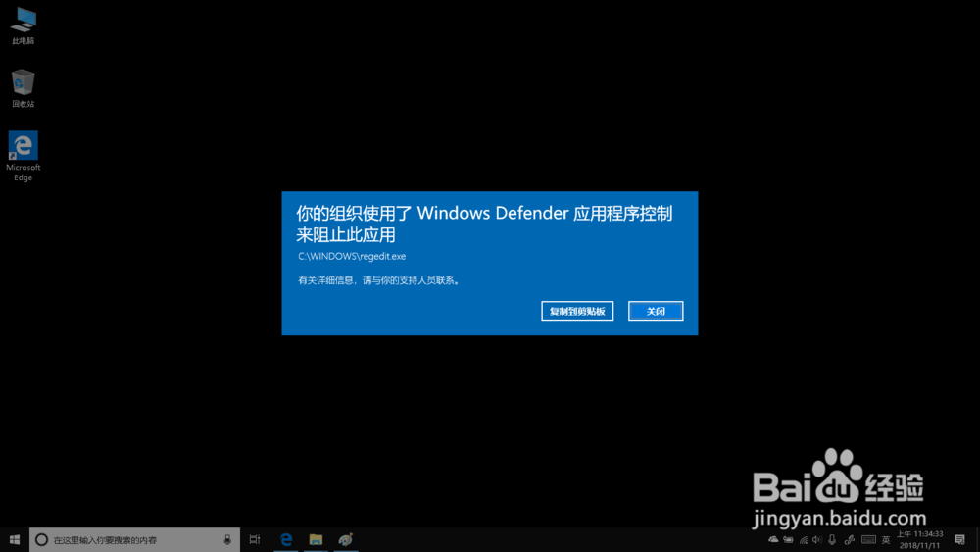
Task: Open the clock showing 11:34:33
Action: 919,539
